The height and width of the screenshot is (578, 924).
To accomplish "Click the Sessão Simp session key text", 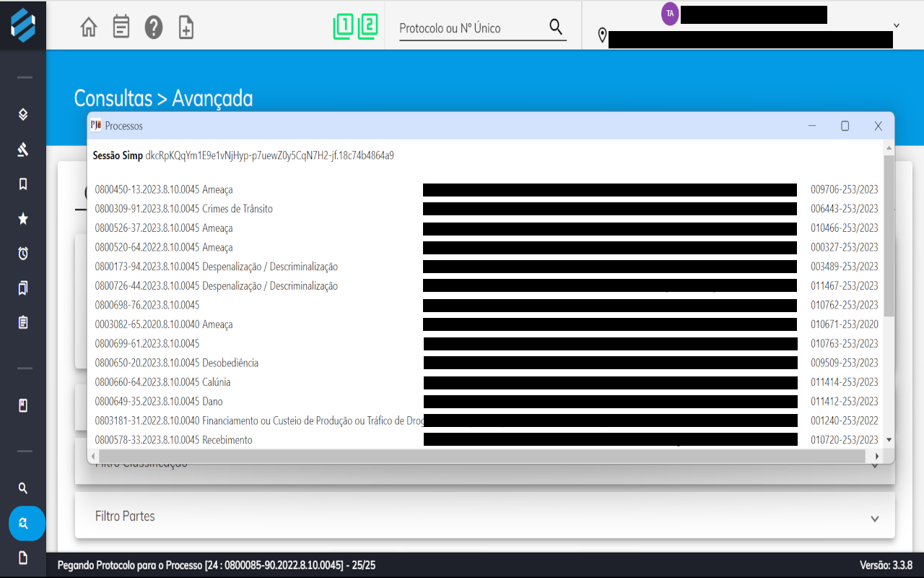I will 270,155.
